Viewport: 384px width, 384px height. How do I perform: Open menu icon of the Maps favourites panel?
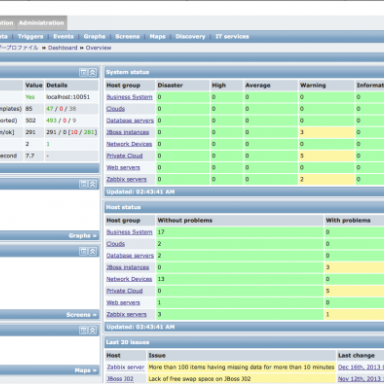pyautogui.click(x=83, y=330)
